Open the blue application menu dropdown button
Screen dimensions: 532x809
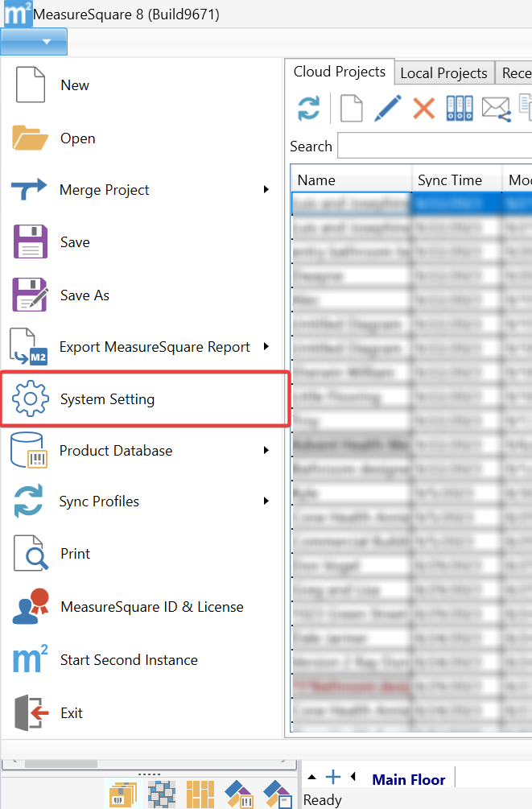[34, 42]
